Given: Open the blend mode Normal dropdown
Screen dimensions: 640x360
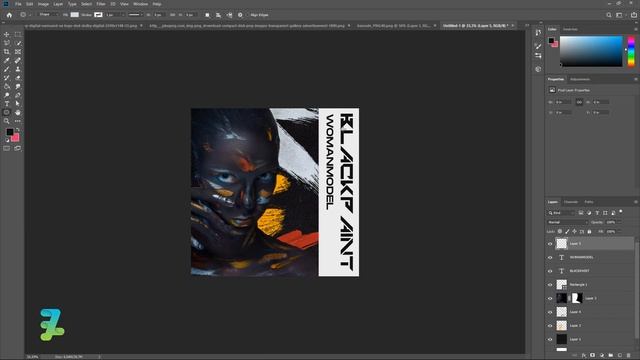Looking at the screenshot, I should pyautogui.click(x=567, y=222).
